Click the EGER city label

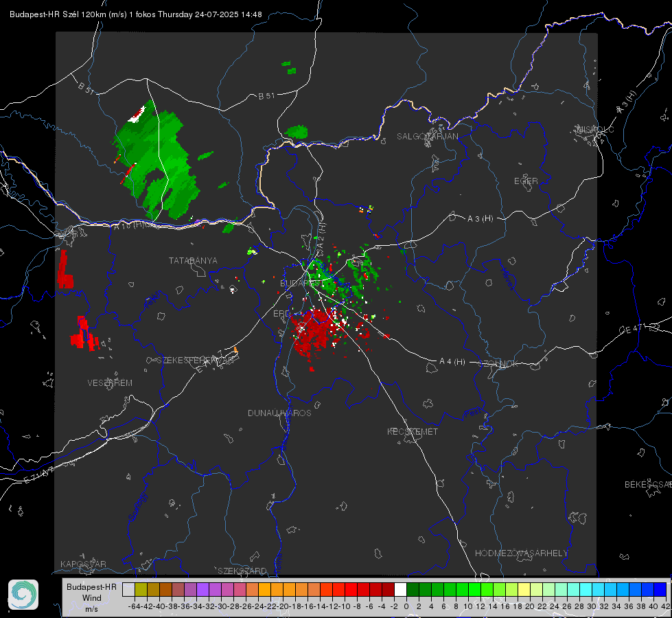tap(526, 181)
